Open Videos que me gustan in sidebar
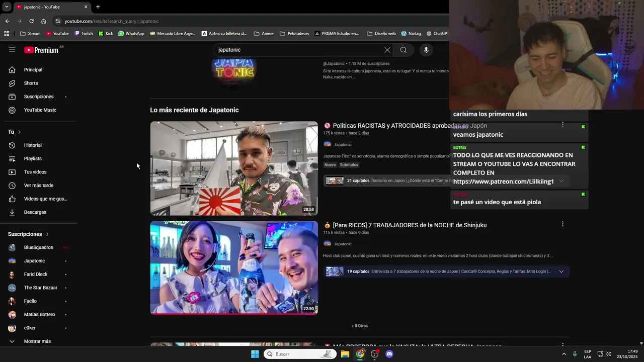The height and width of the screenshot is (362, 644). tap(38, 199)
